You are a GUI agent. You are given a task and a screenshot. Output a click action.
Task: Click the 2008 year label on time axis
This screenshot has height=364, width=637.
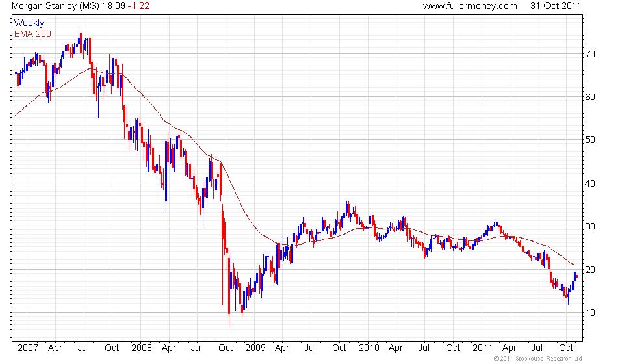142,348
